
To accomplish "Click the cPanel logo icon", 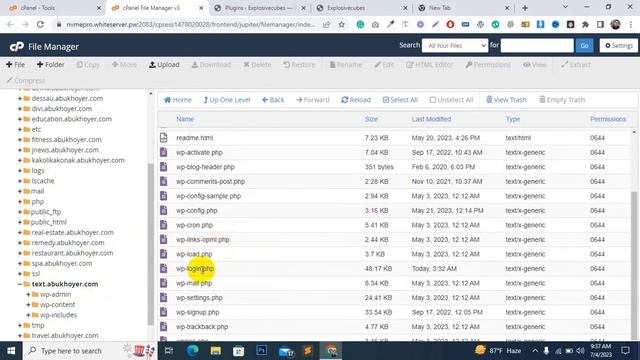I will pyautogui.click(x=17, y=47).
